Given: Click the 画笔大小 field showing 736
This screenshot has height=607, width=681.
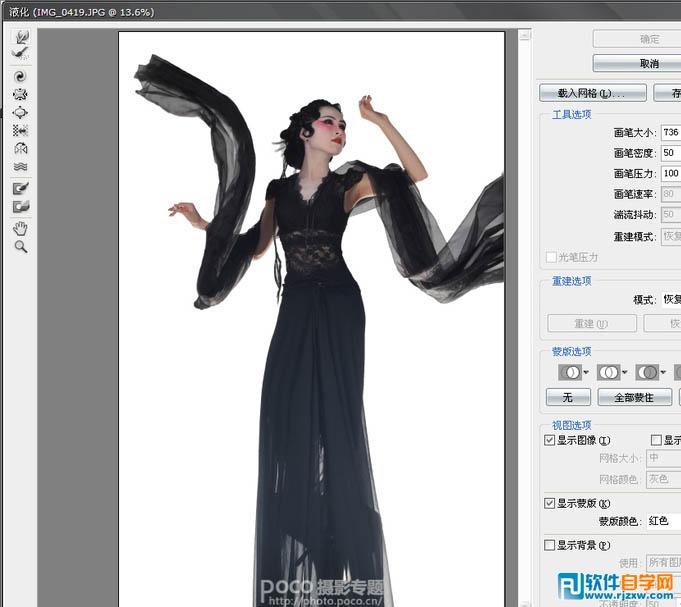Looking at the screenshot, I should tap(671, 132).
